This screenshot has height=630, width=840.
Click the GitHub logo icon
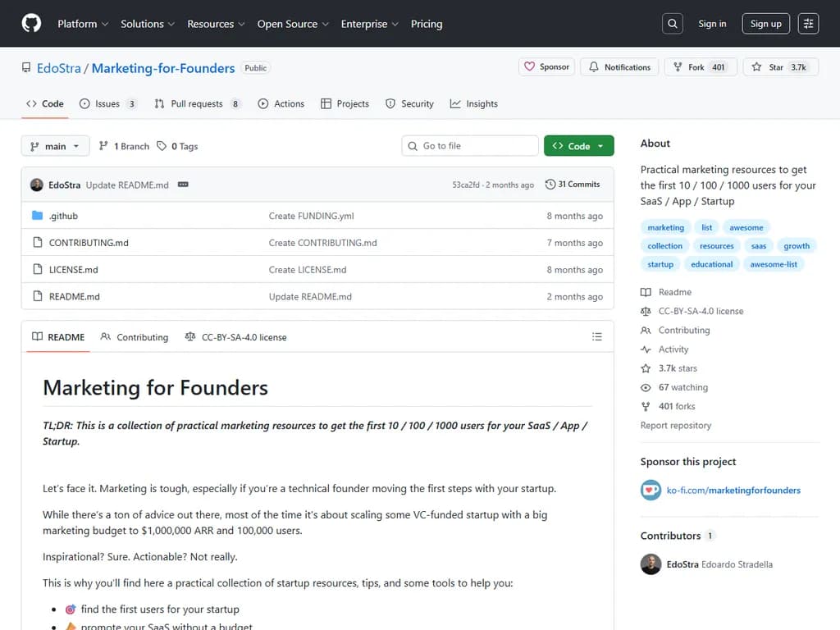point(31,24)
